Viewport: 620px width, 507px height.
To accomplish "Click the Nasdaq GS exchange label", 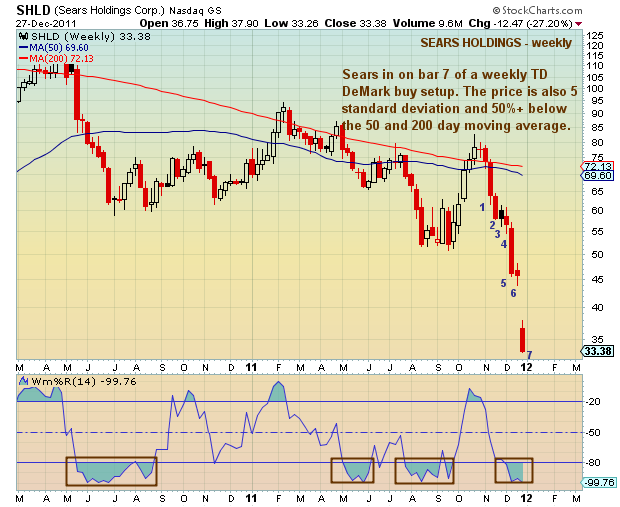I will (x=195, y=11).
